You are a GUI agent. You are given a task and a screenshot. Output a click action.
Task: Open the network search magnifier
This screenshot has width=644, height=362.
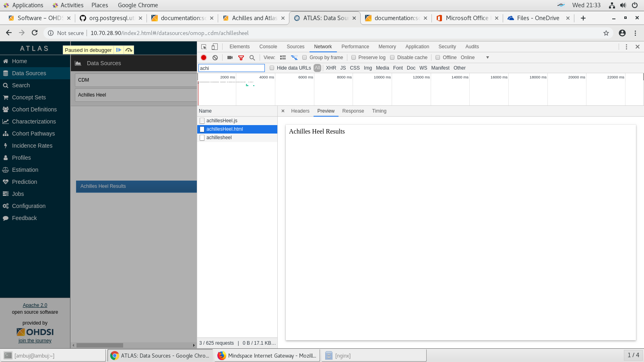(x=252, y=58)
